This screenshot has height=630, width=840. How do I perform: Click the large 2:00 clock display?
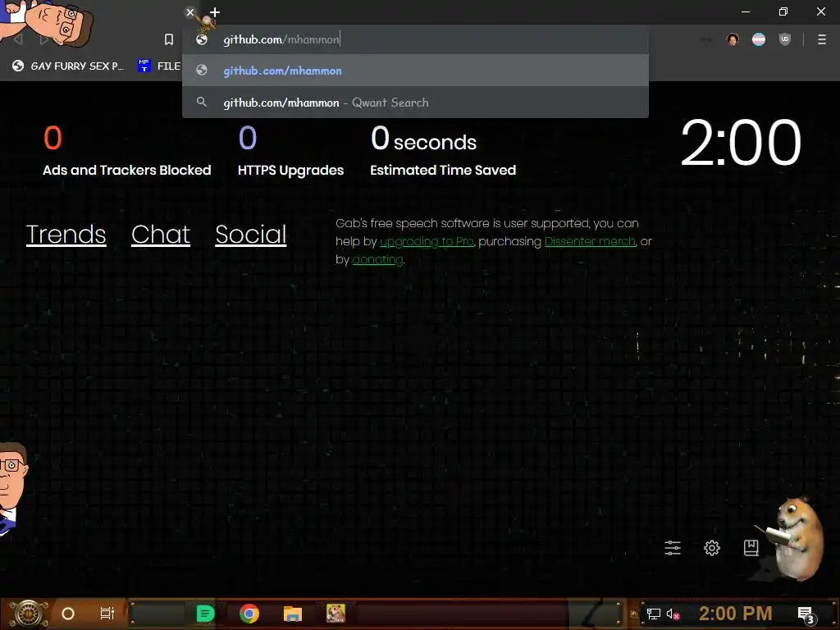pyautogui.click(x=741, y=143)
